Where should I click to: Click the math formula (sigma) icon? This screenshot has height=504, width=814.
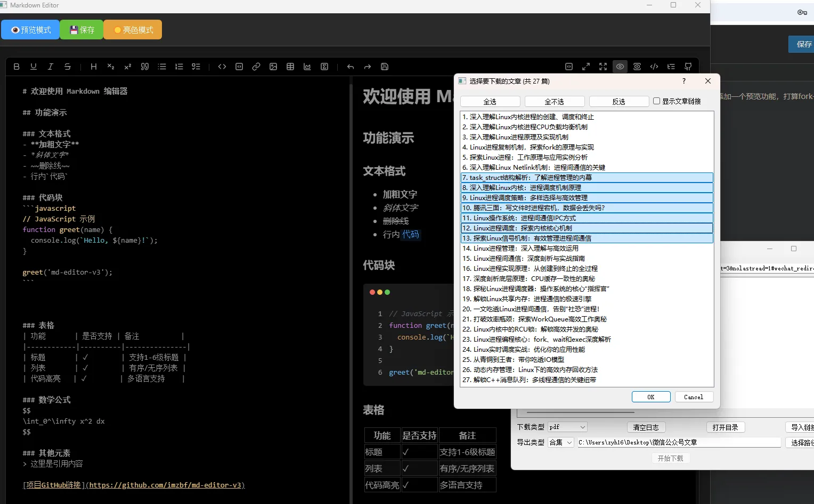coord(324,67)
